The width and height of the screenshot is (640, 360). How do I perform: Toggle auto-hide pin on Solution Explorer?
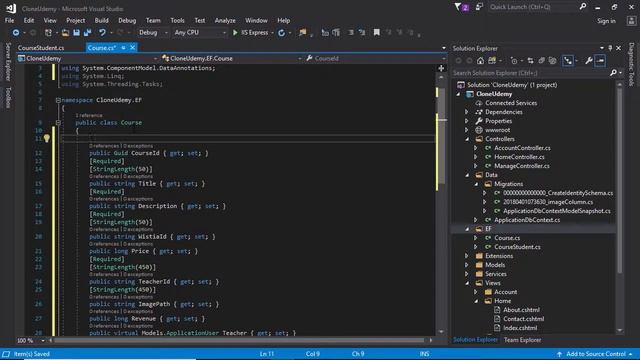(x=610, y=48)
